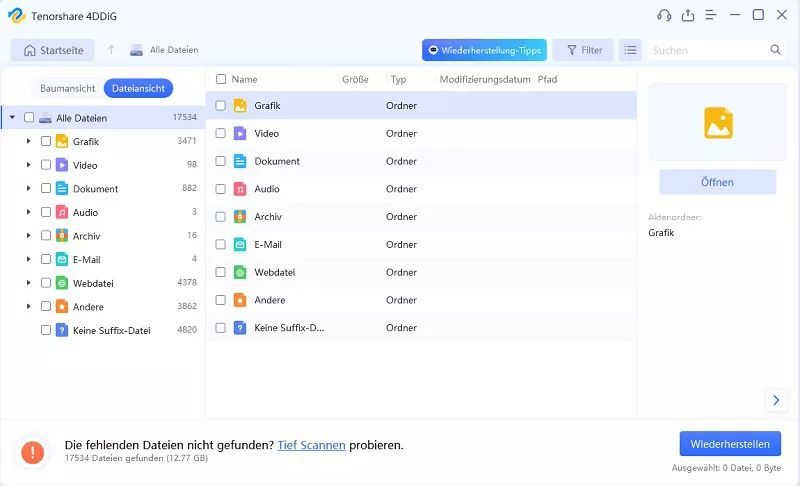The image size is (800, 486).
Task: Expand the Webdatei tree node arrow
Action: click(x=29, y=283)
